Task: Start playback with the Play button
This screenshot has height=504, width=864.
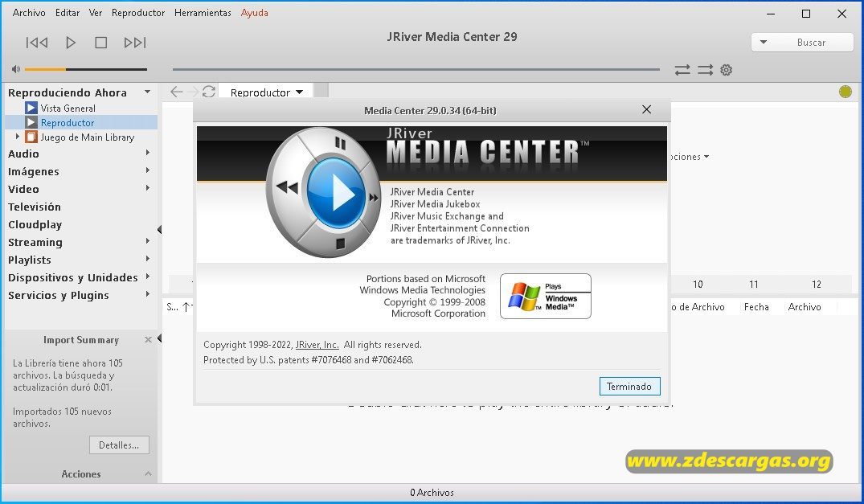Action: (71, 43)
